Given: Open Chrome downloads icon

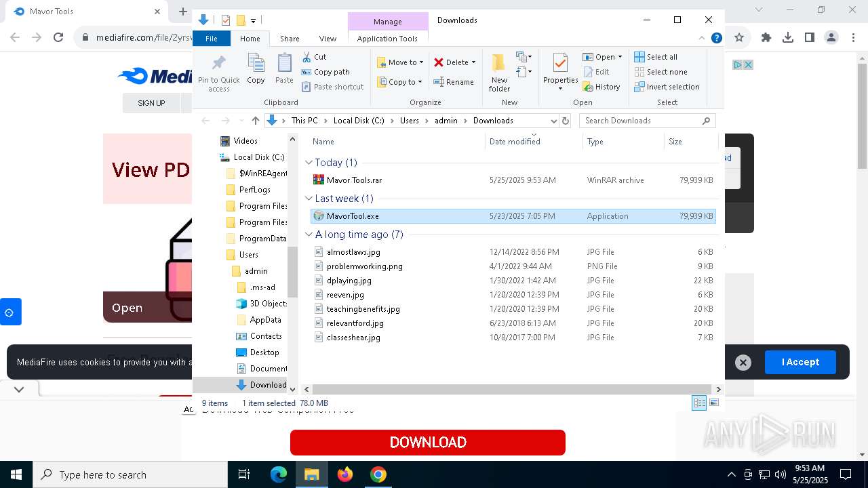Looking at the screenshot, I should (788, 37).
